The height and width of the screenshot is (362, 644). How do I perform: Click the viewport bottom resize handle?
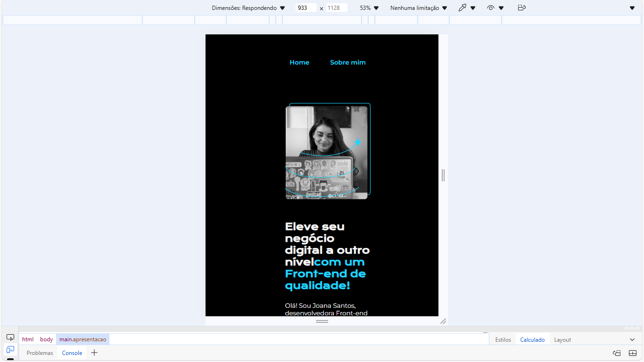pos(322,321)
